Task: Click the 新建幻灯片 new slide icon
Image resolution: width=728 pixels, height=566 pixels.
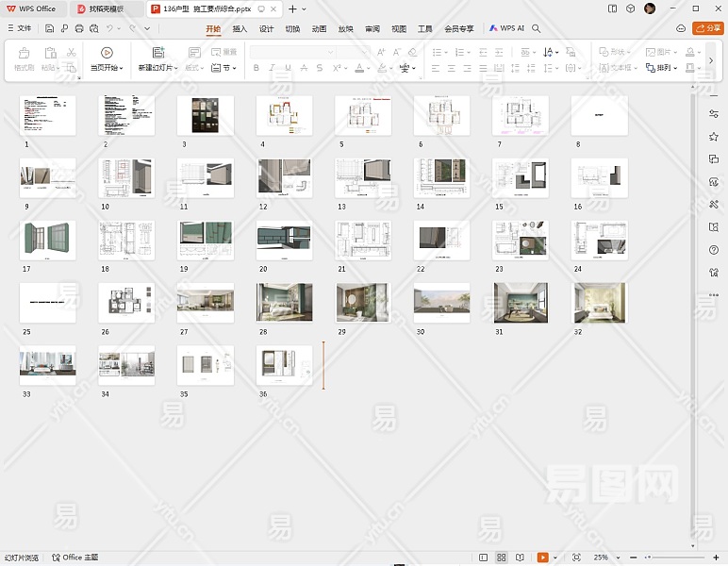Action: (x=158, y=53)
